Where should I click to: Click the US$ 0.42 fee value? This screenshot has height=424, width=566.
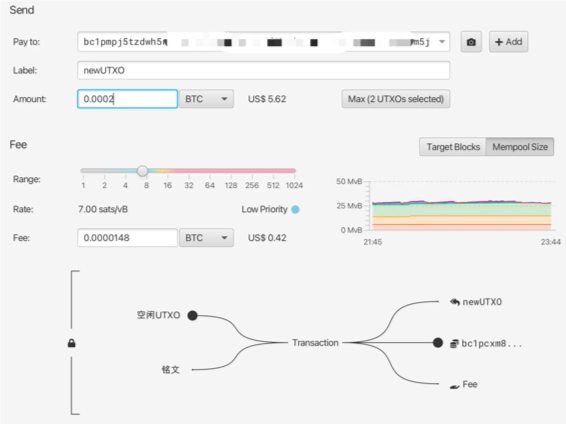(x=267, y=238)
